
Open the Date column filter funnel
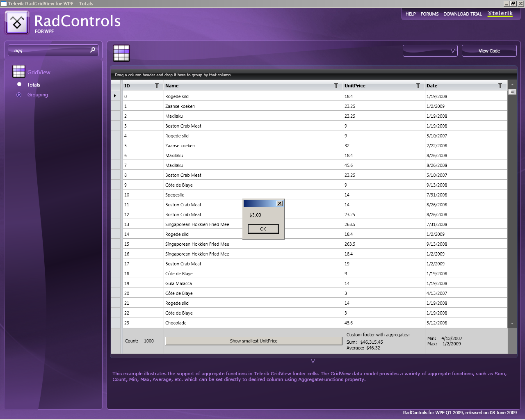tap(500, 85)
